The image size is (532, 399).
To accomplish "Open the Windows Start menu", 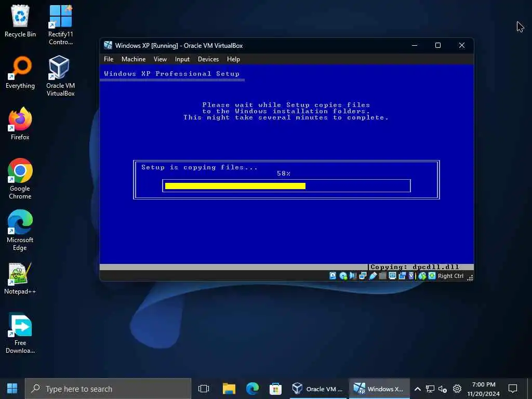I will click(12, 389).
